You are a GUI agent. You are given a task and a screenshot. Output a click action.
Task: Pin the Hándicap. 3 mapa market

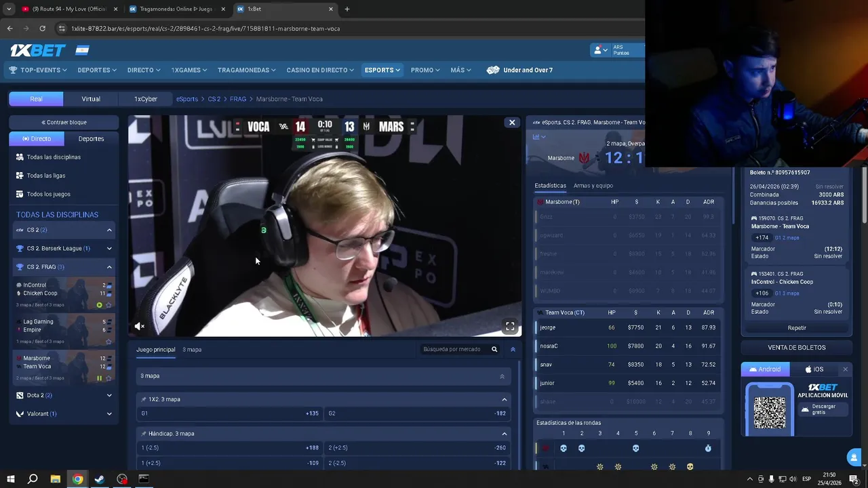click(144, 434)
